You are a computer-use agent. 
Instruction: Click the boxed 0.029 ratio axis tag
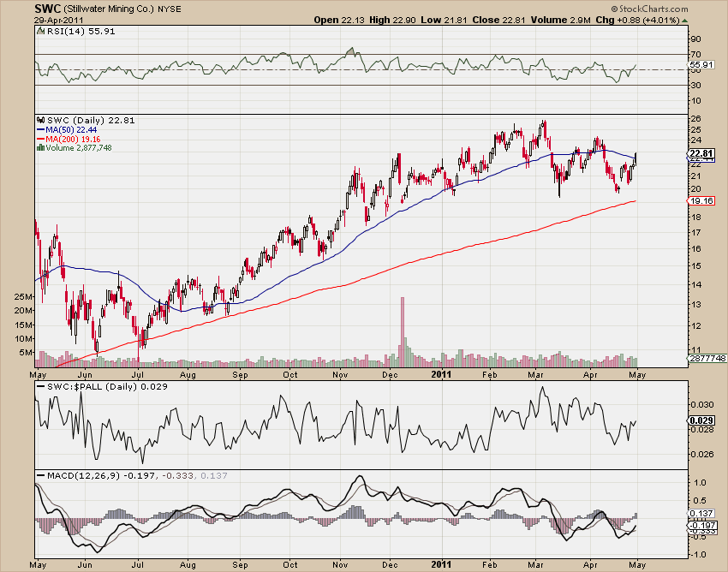point(701,420)
